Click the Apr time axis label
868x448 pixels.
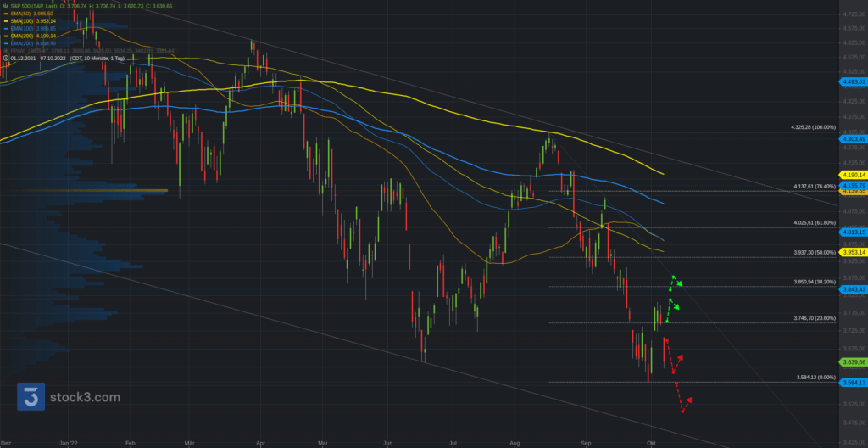tap(261, 443)
